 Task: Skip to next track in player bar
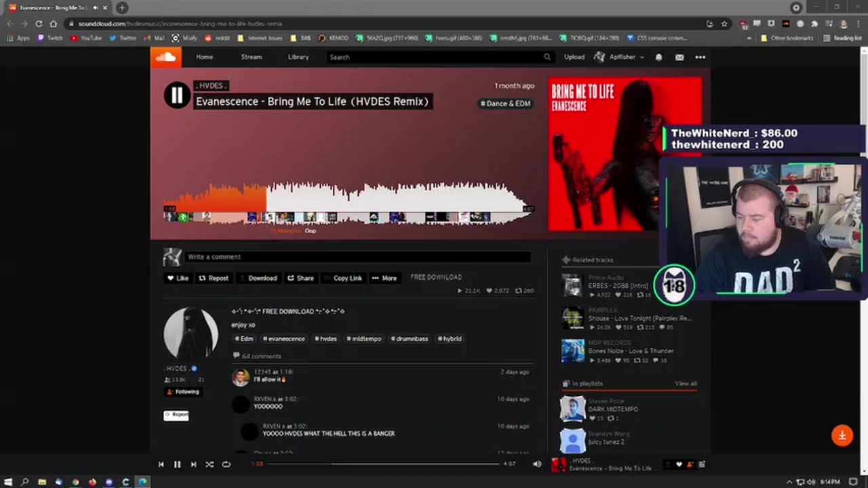click(193, 464)
